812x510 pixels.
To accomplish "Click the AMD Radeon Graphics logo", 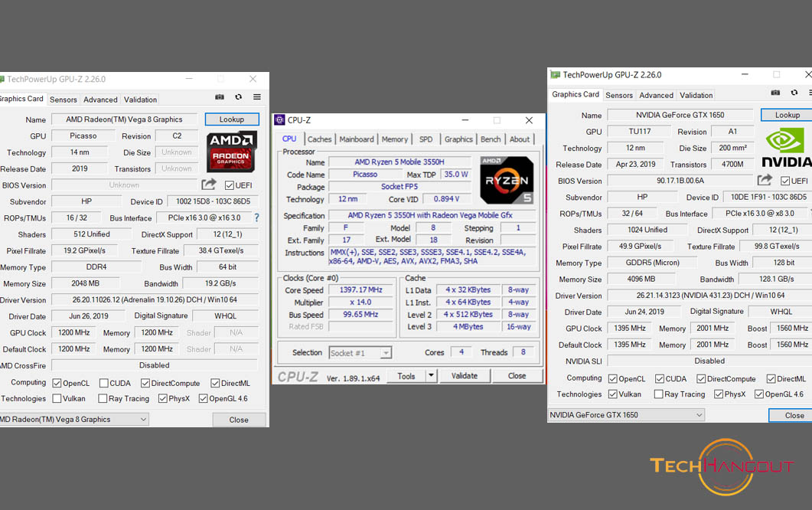I will (231, 152).
